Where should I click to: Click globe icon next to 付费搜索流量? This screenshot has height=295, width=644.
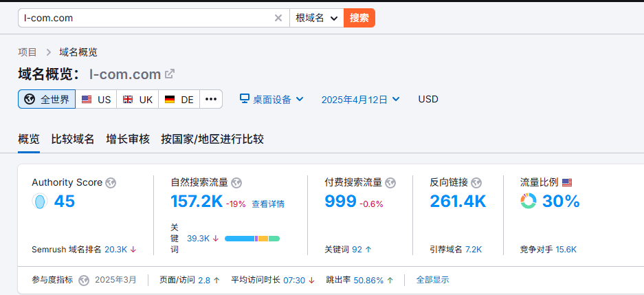390,183
